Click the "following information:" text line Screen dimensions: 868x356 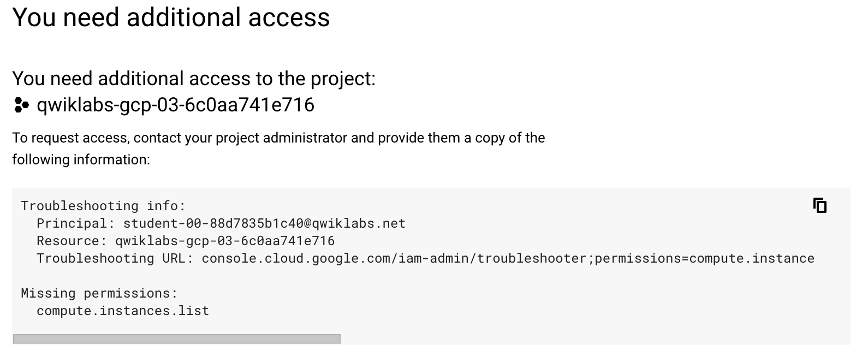tap(81, 159)
